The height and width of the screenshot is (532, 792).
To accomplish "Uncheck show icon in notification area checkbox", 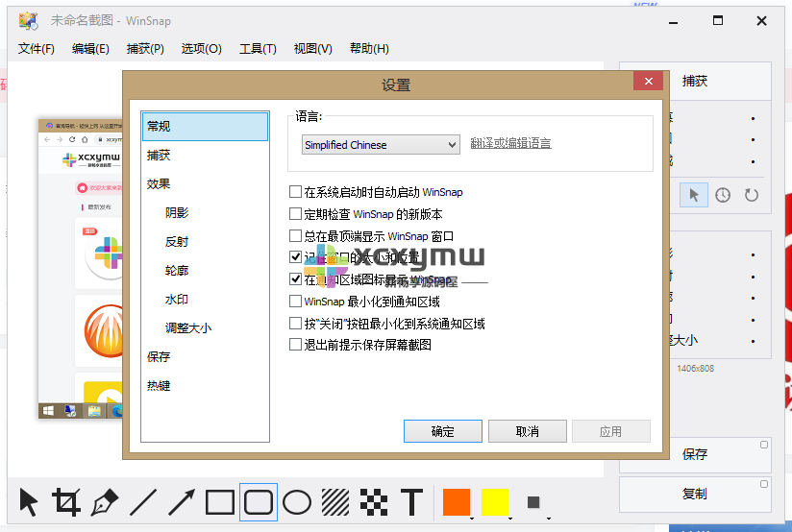I will pos(295,279).
